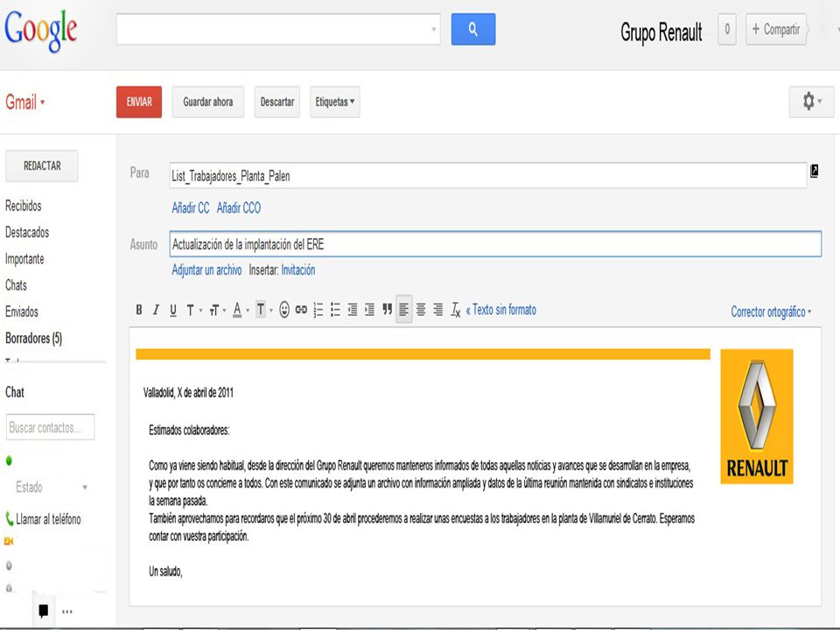Decrease indent of text
Image resolution: width=840 pixels, height=630 pixels.
click(x=353, y=310)
